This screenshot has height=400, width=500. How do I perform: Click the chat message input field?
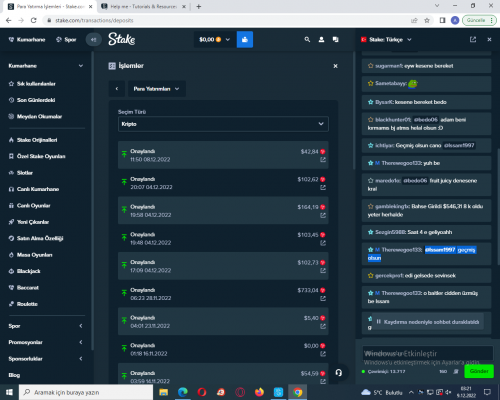coord(428,353)
